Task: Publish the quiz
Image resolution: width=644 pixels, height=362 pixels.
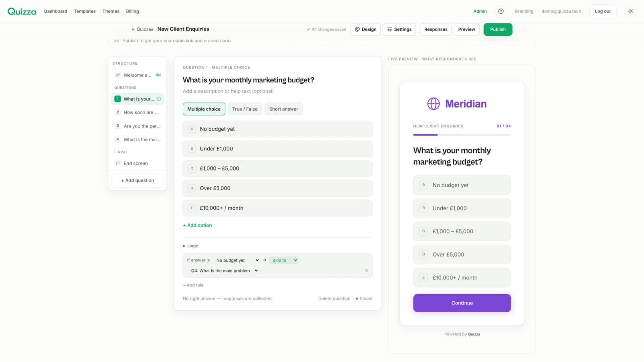Action: coord(498,29)
